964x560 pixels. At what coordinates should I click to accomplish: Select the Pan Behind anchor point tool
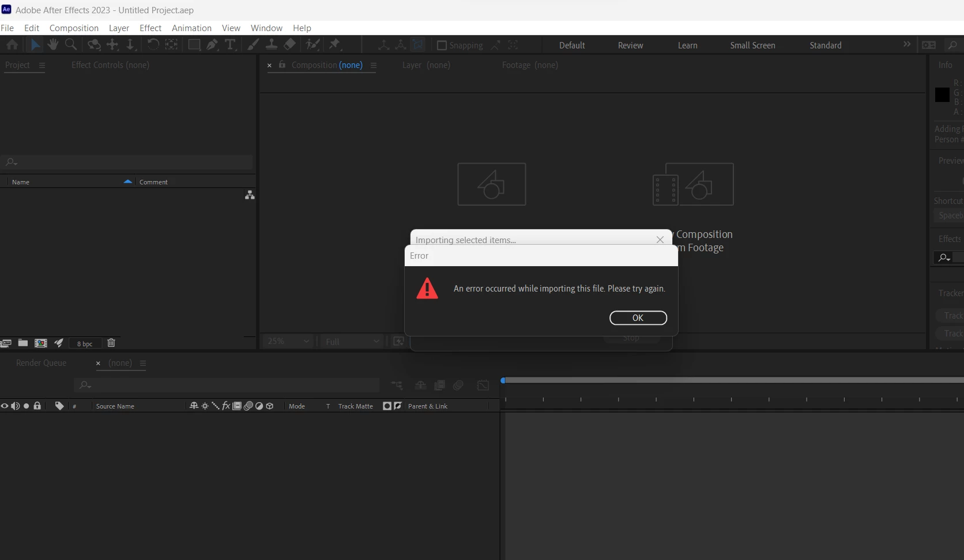(171, 45)
